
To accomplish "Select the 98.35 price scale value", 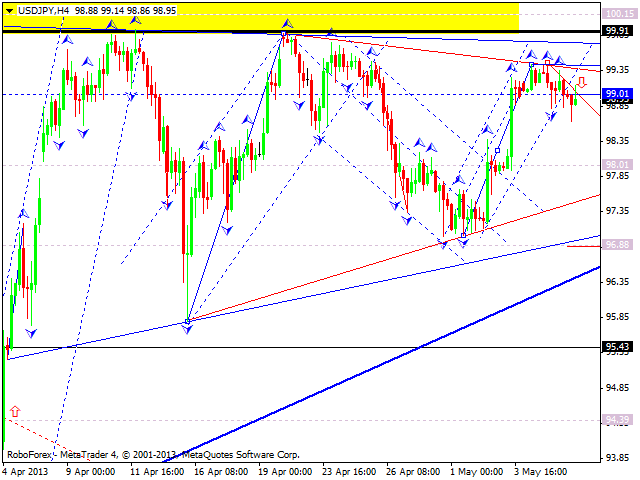I will tap(617, 141).
